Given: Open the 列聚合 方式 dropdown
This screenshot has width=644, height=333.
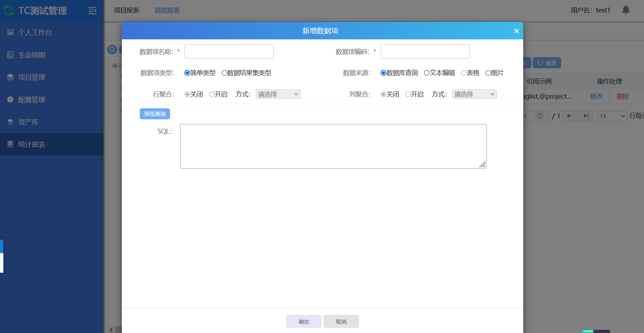Looking at the screenshot, I should point(474,94).
